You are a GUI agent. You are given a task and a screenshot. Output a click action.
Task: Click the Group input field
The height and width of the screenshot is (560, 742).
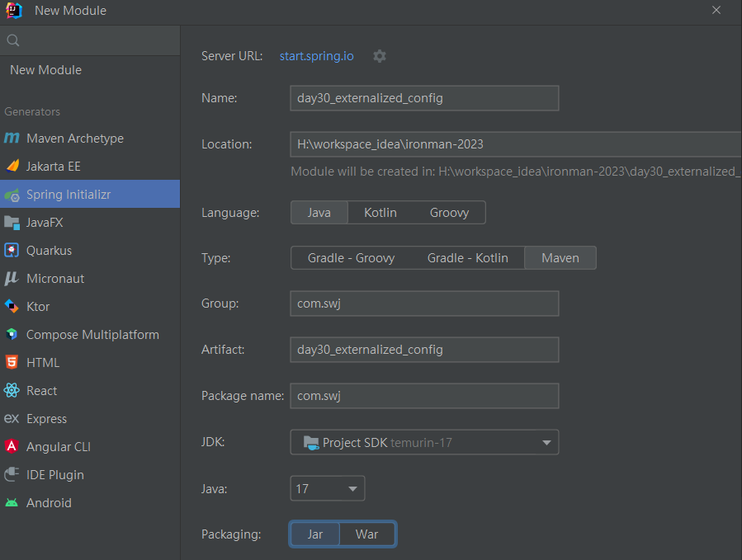click(x=424, y=304)
